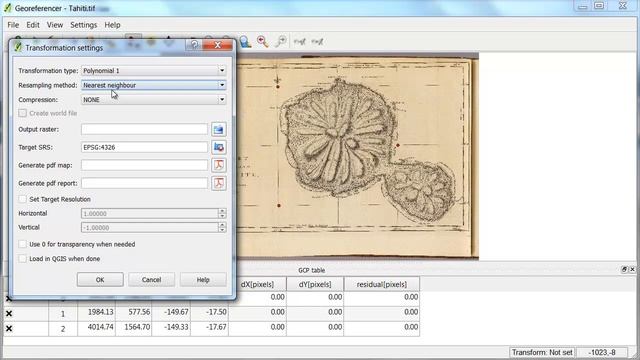
Task: Increase the Vertical resolution value
Action: [x=222, y=225]
